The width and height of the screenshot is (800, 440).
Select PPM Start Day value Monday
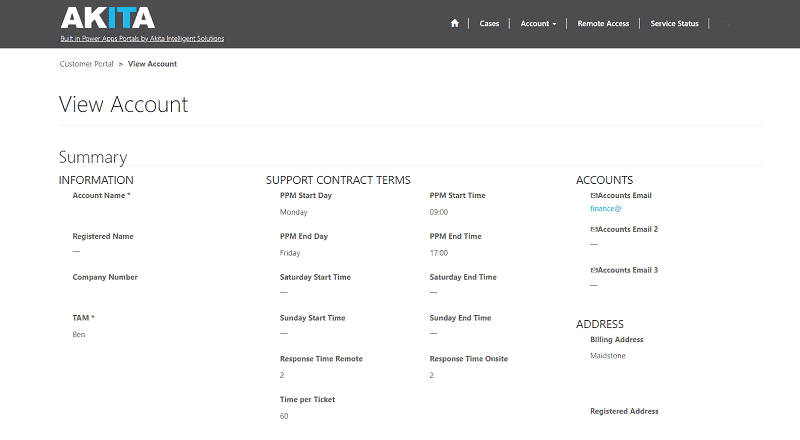293,212
